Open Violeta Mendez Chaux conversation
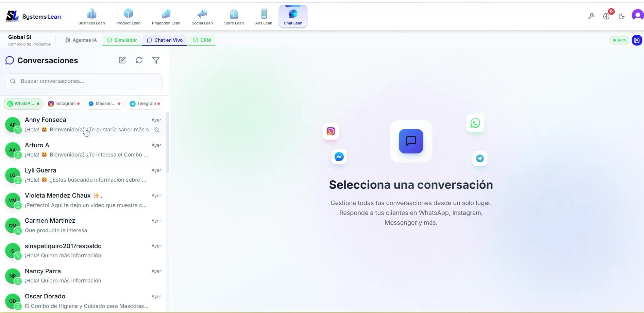 (x=83, y=200)
